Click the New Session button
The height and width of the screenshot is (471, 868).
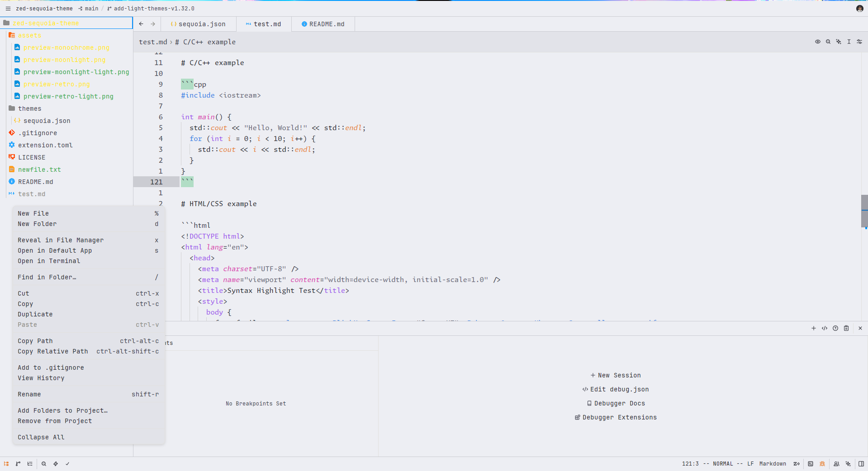click(x=616, y=375)
